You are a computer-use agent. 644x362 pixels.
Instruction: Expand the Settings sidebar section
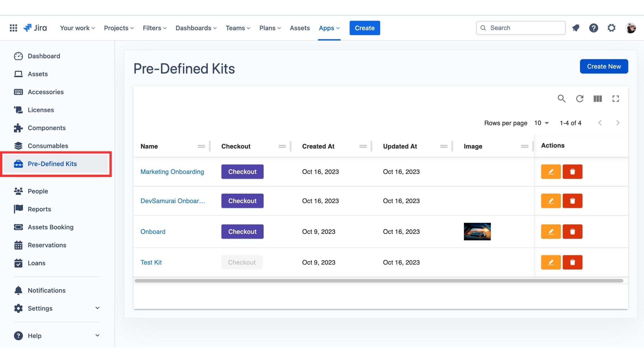[x=97, y=308]
